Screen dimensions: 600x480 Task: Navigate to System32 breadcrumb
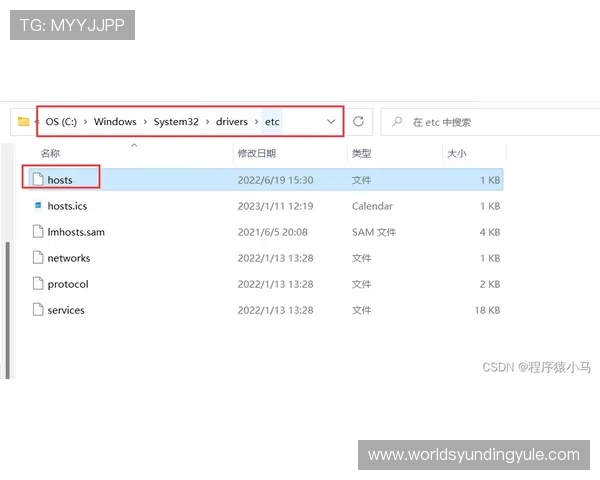(x=176, y=122)
